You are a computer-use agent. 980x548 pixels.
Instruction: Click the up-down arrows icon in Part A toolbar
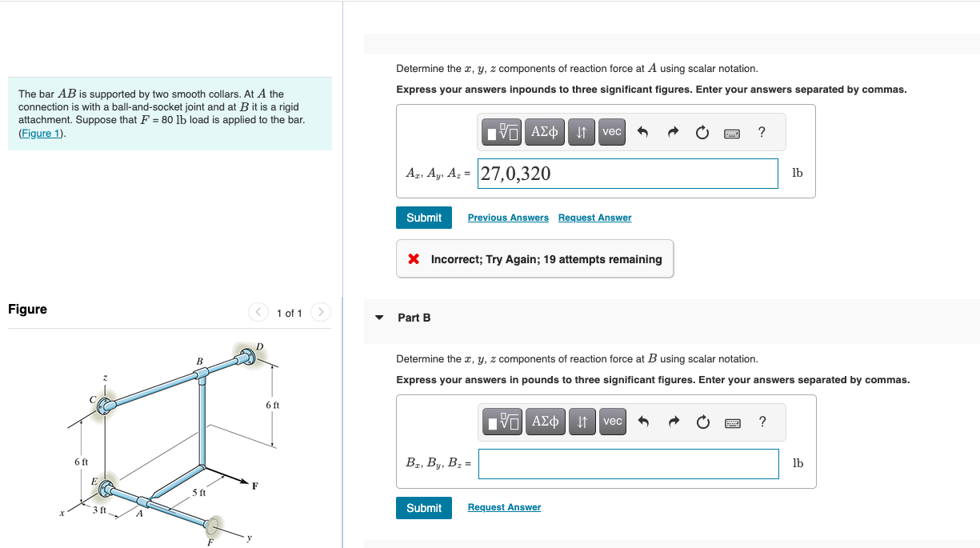[x=582, y=131]
